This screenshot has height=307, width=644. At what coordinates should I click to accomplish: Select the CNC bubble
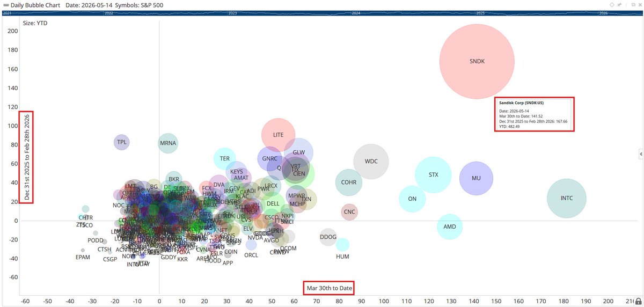(x=349, y=212)
